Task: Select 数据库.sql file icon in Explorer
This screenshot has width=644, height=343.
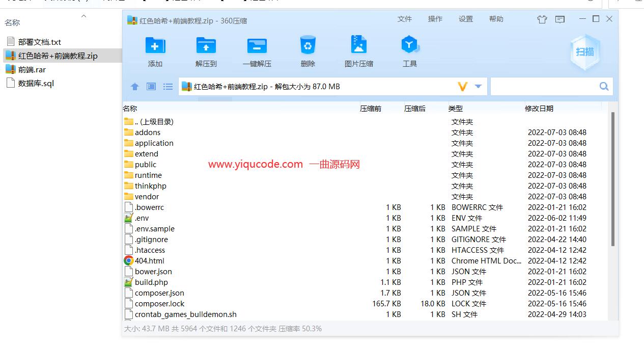Action: point(11,83)
